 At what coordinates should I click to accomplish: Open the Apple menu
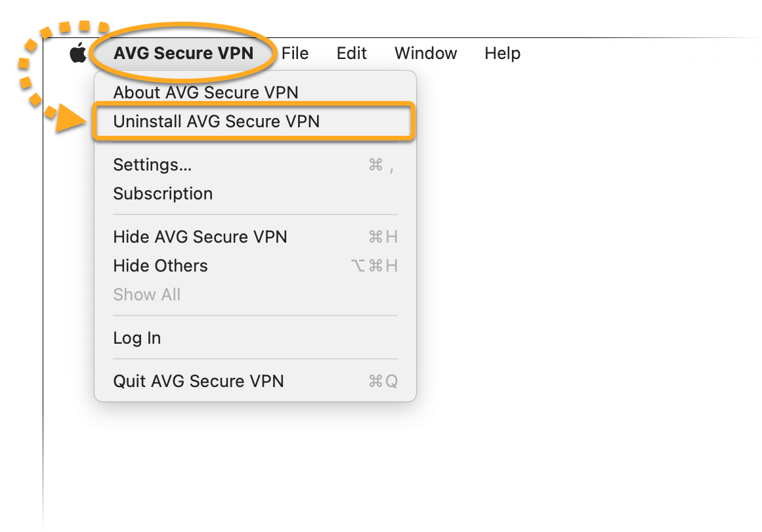(x=78, y=53)
